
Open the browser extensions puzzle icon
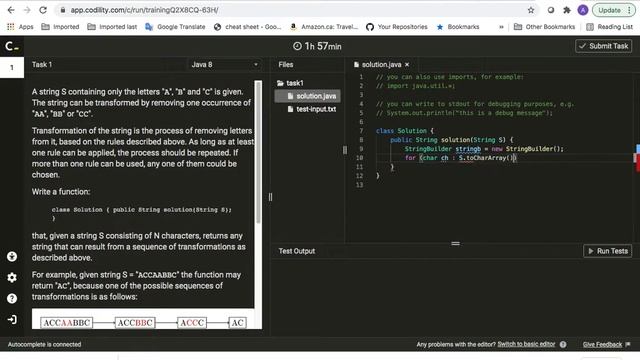coord(567,10)
